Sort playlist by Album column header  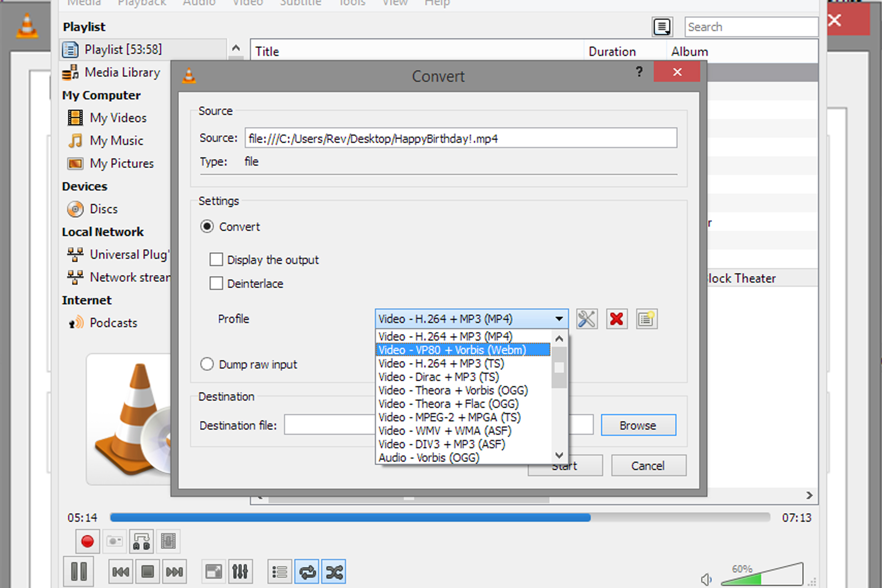(742, 51)
